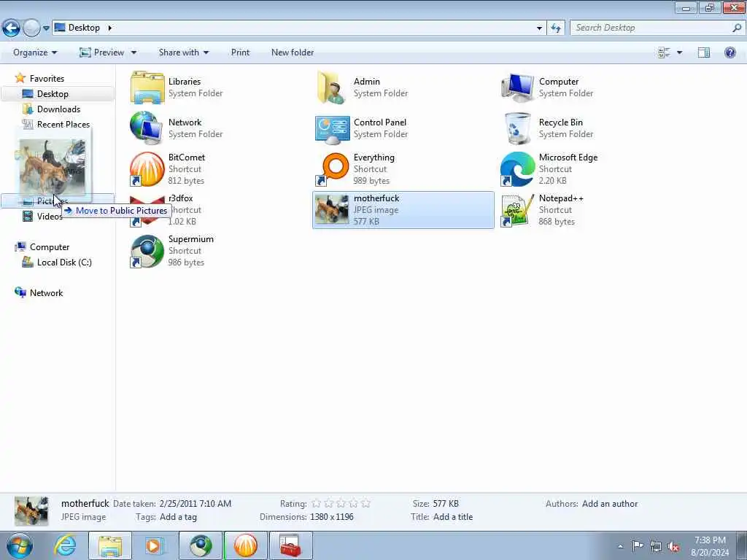Screen dimensions: 747x560
Task: Set rating to five stars
Action: tap(366, 503)
